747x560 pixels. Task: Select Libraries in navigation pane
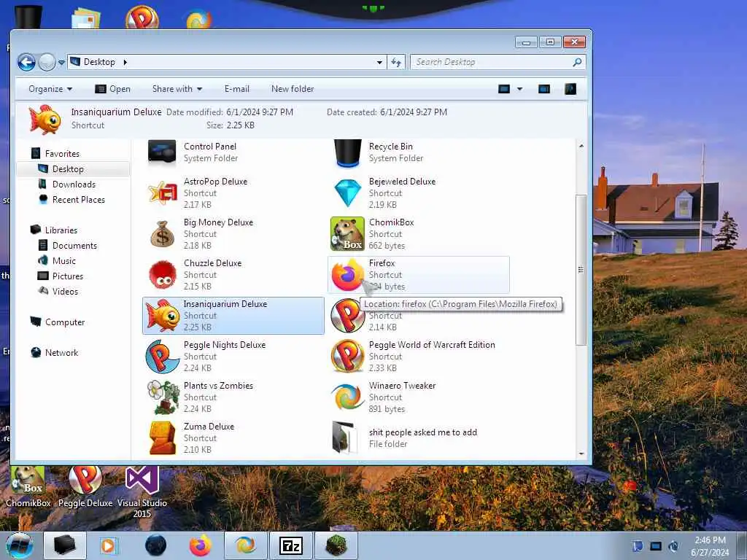[x=61, y=230]
